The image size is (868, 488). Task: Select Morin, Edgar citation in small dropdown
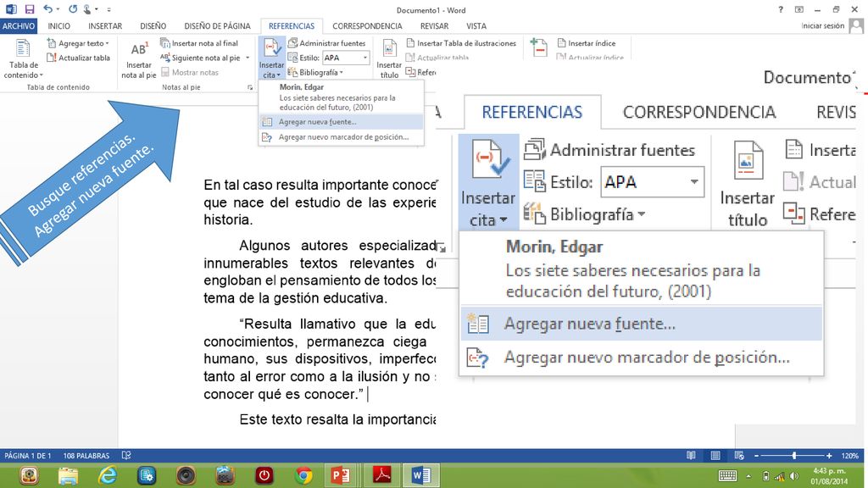pyautogui.click(x=341, y=97)
